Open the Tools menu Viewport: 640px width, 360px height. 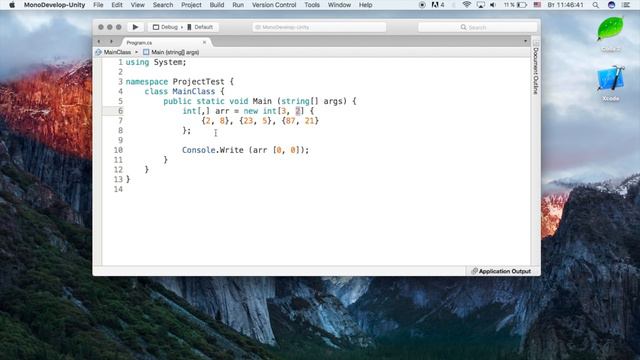pyautogui.click(x=312, y=5)
